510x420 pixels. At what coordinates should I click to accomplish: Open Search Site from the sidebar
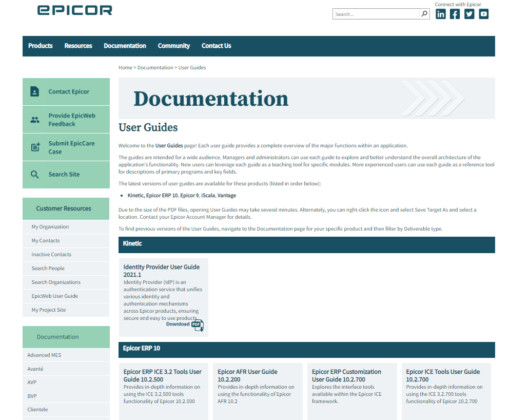[66, 175]
